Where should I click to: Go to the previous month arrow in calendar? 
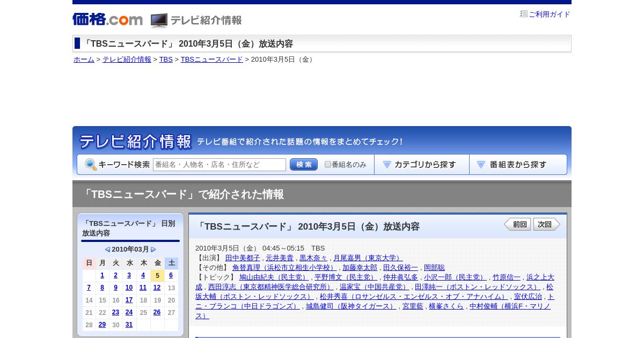click(x=107, y=249)
